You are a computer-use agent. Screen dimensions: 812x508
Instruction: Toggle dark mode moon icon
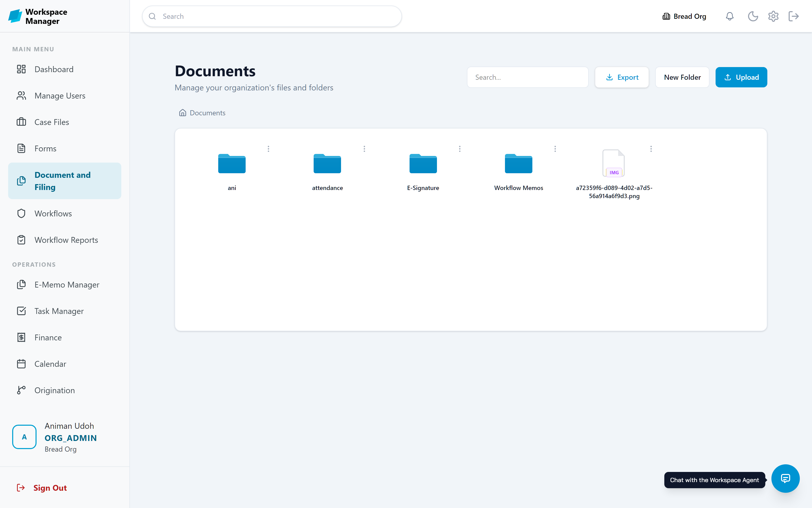click(753, 16)
